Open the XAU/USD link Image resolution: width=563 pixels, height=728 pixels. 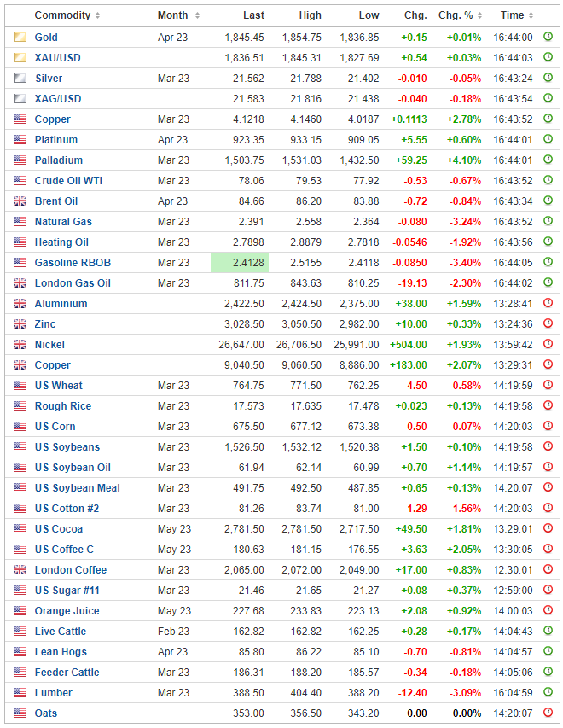coord(57,58)
